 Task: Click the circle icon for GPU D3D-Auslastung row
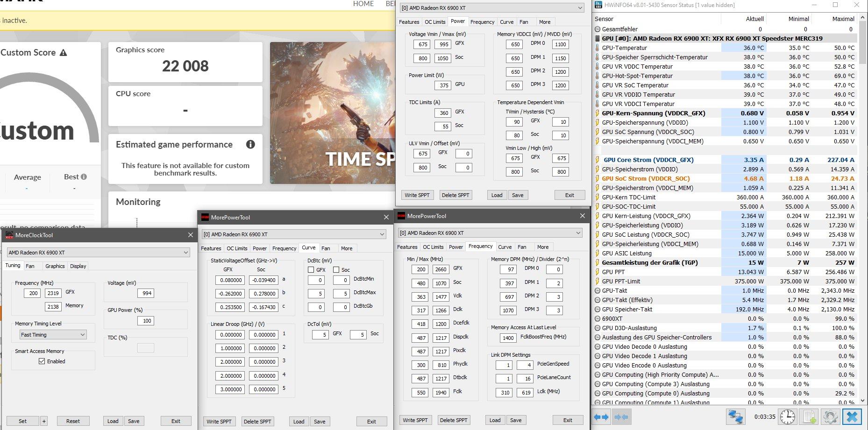(598, 328)
